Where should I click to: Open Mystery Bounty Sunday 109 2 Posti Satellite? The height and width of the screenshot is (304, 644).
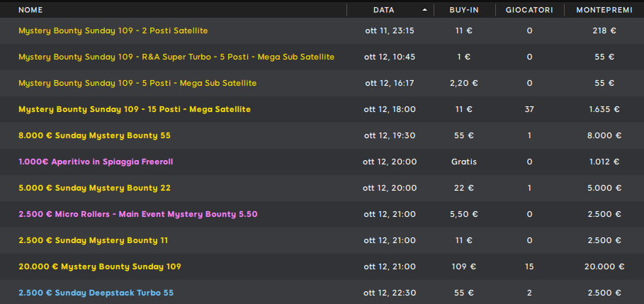pyautogui.click(x=113, y=31)
